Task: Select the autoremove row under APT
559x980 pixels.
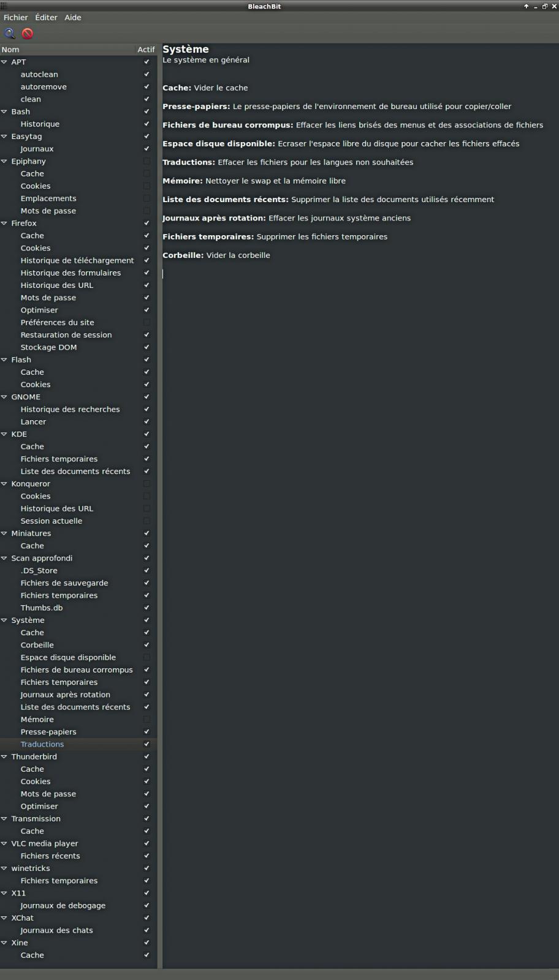Action: coord(78,87)
